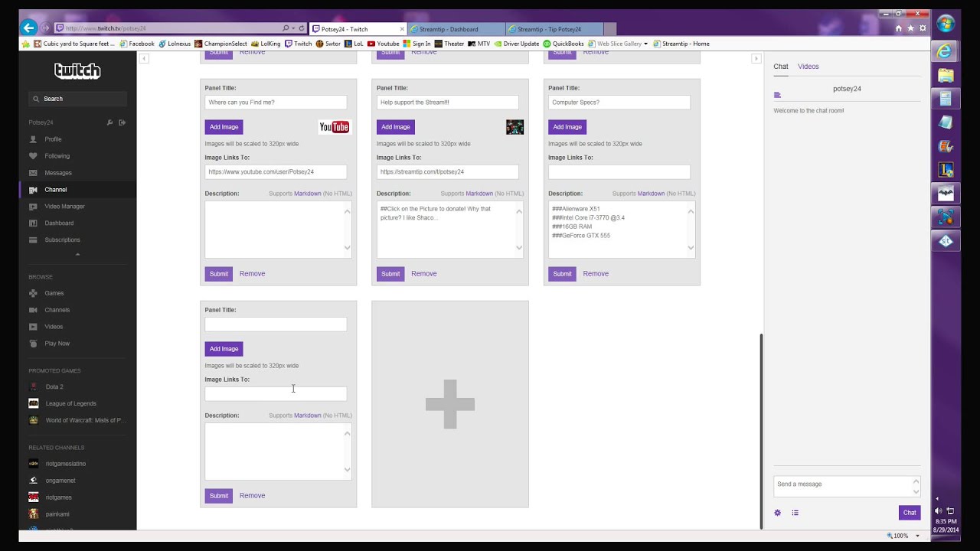Select the Chat tab header
Screen dimensions: 980x551
(780, 67)
